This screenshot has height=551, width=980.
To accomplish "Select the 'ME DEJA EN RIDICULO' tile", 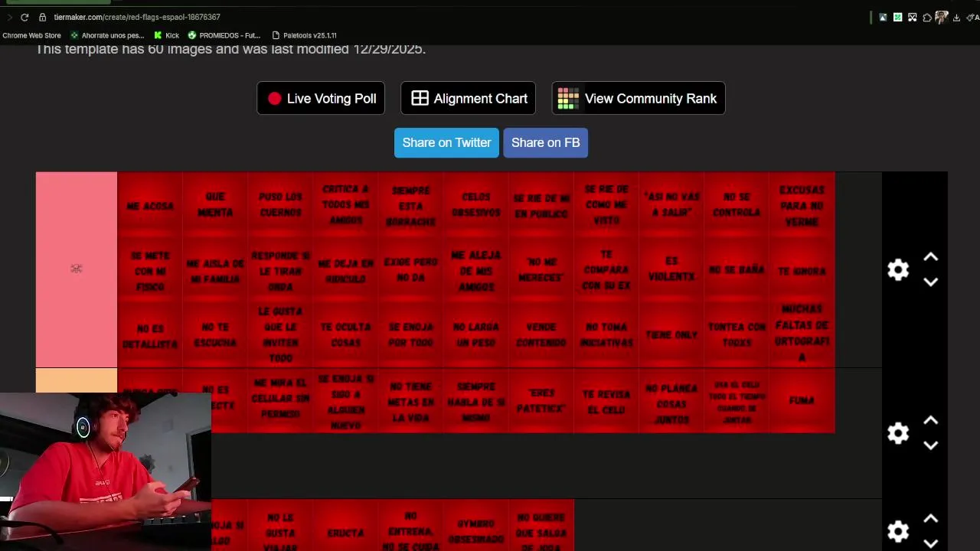I will click(345, 270).
